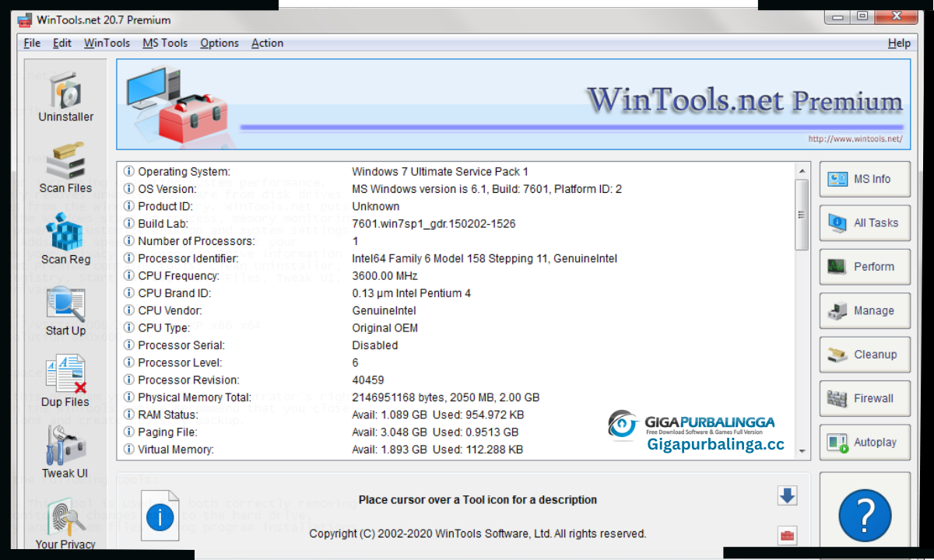934x560 pixels.
Task: Click the big question mark help icon
Action: (865, 515)
